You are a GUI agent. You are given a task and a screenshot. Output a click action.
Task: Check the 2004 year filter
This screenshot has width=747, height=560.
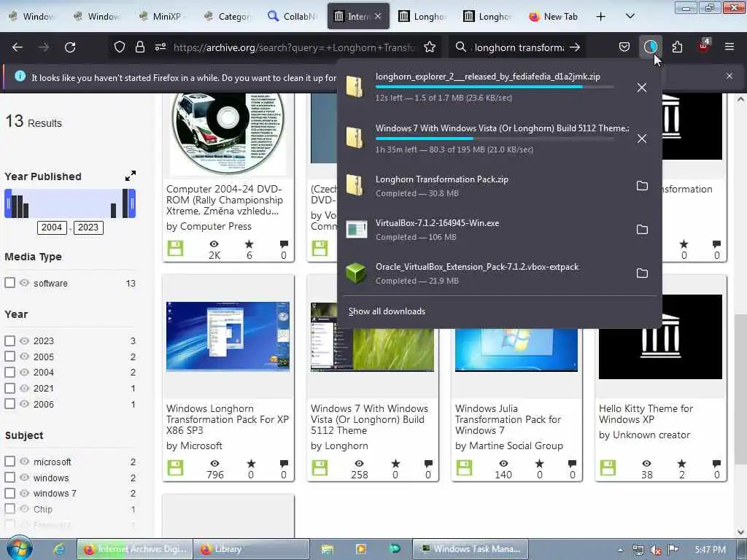pos(10,372)
